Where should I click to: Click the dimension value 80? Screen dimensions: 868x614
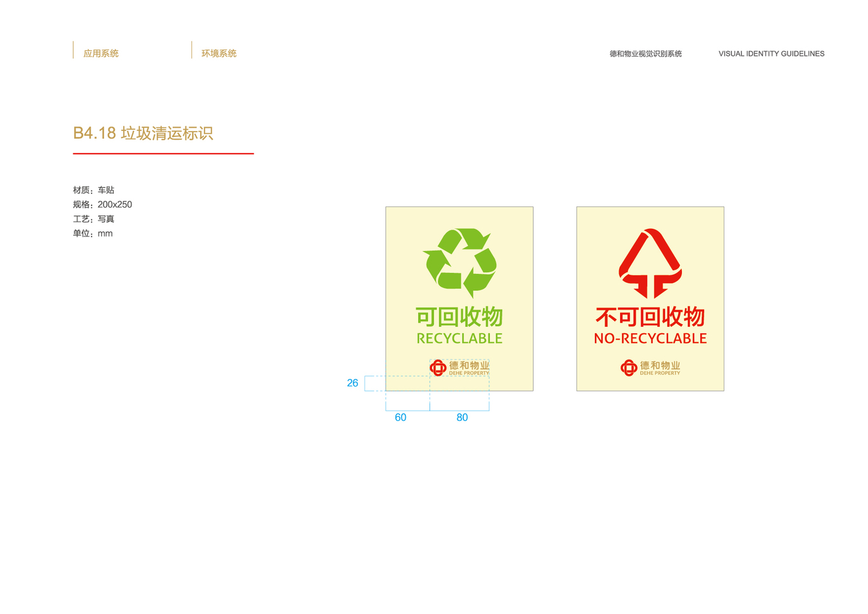click(462, 418)
